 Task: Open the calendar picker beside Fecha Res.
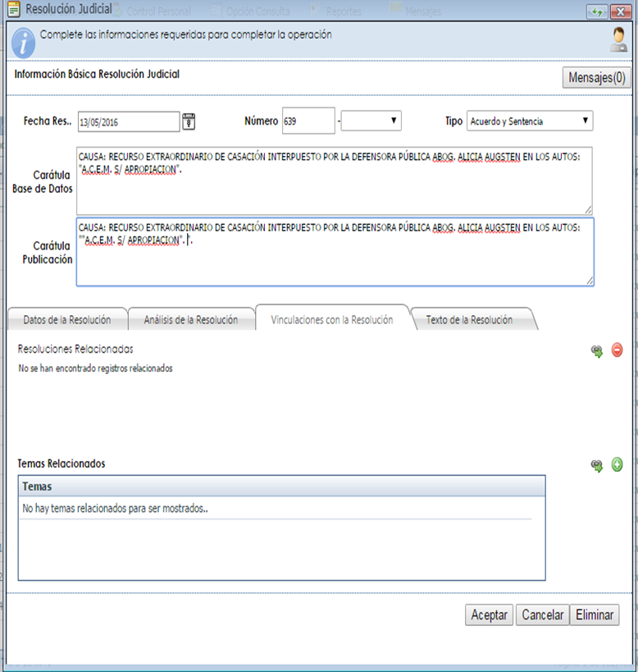(189, 121)
